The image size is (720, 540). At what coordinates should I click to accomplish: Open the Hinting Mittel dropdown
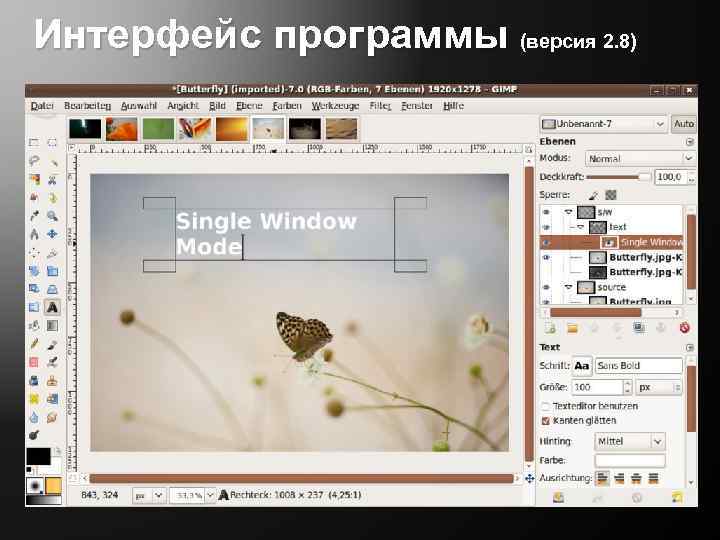(x=630, y=442)
